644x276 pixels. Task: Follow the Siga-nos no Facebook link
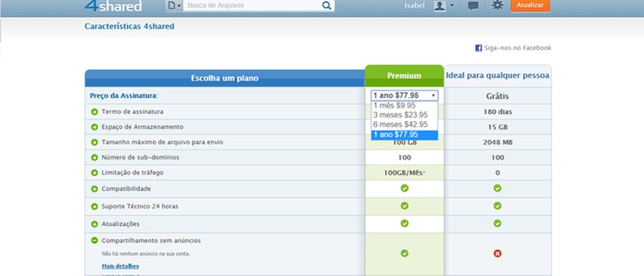pyautogui.click(x=518, y=48)
